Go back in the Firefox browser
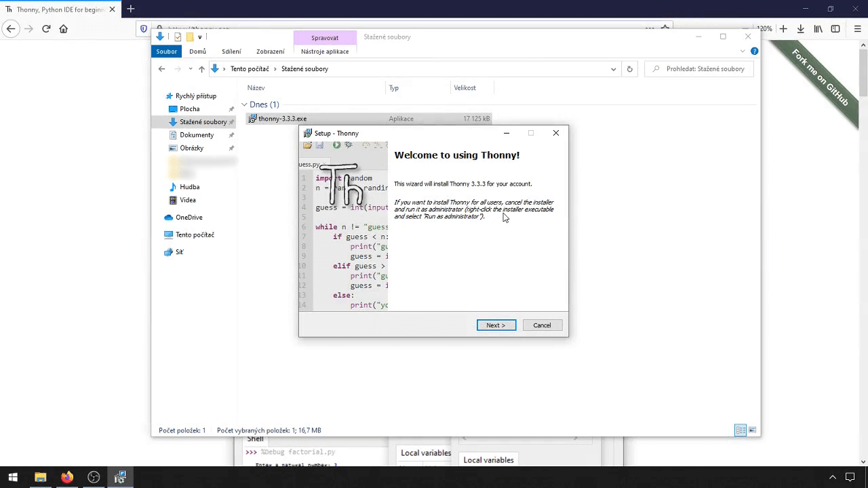 point(11,28)
